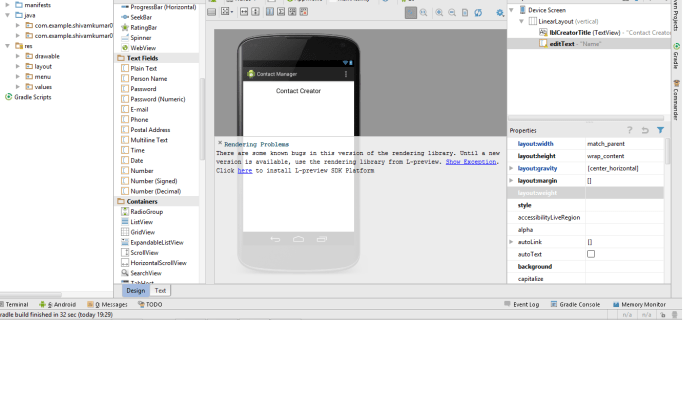
Task: Click the Properties help question mark icon
Action: (x=629, y=130)
